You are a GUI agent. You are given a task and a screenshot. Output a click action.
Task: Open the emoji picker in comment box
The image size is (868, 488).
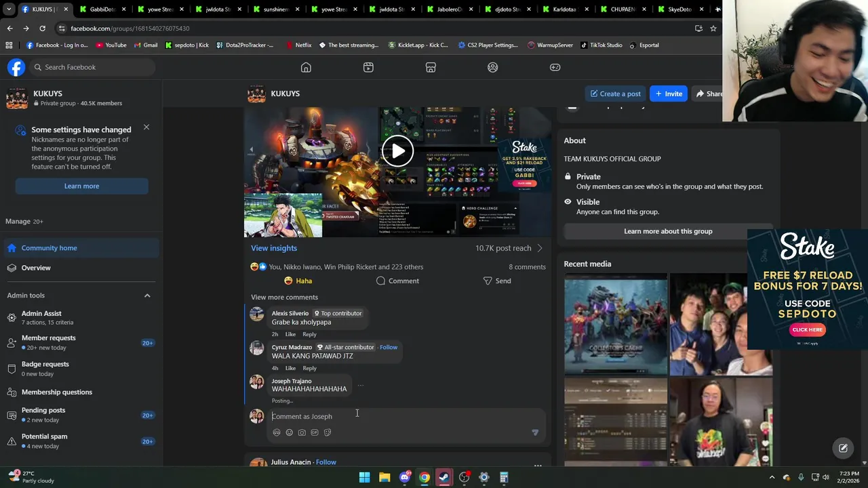(x=289, y=432)
